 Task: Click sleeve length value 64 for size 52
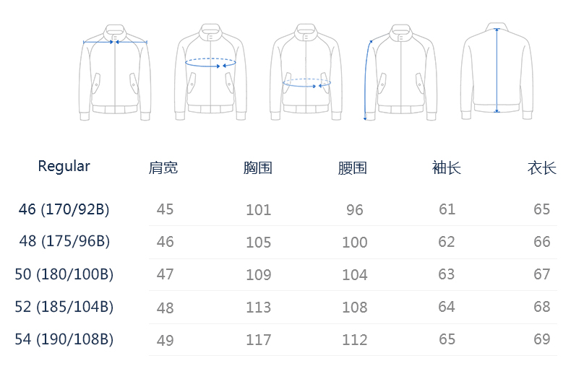447,307
